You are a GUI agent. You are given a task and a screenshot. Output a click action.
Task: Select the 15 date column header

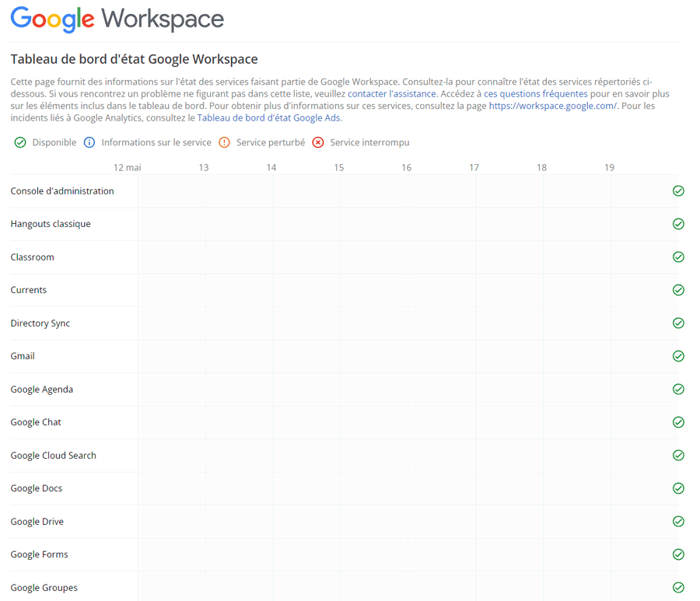[339, 167]
